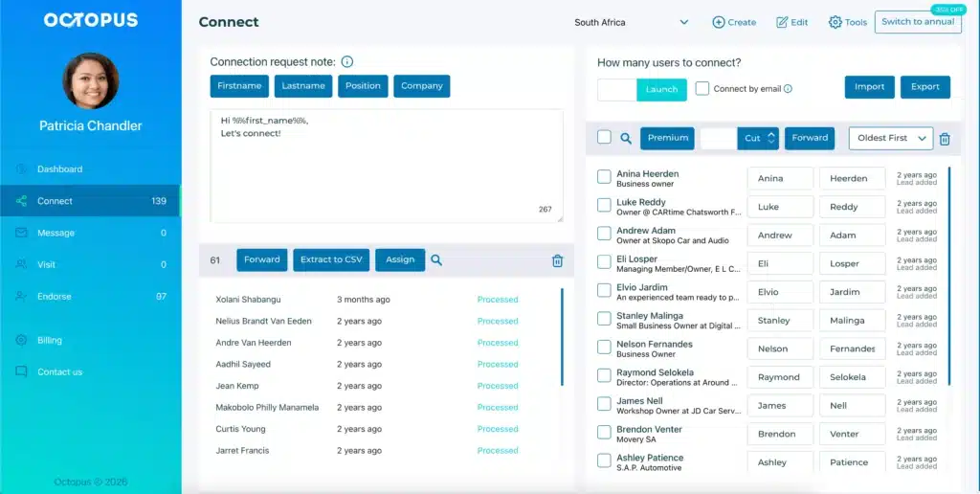The image size is (980, 494).
Task: Click the info icon beside Connection request note
Action: pos(347,62)
